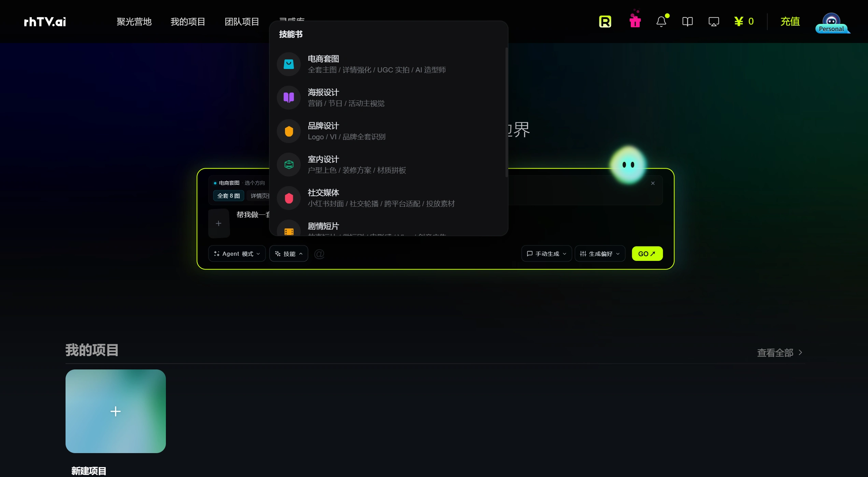Viewport: 868px width, 477px height.
Task: Go to 我的项目 nav tab
Action: tap(188, 22)
